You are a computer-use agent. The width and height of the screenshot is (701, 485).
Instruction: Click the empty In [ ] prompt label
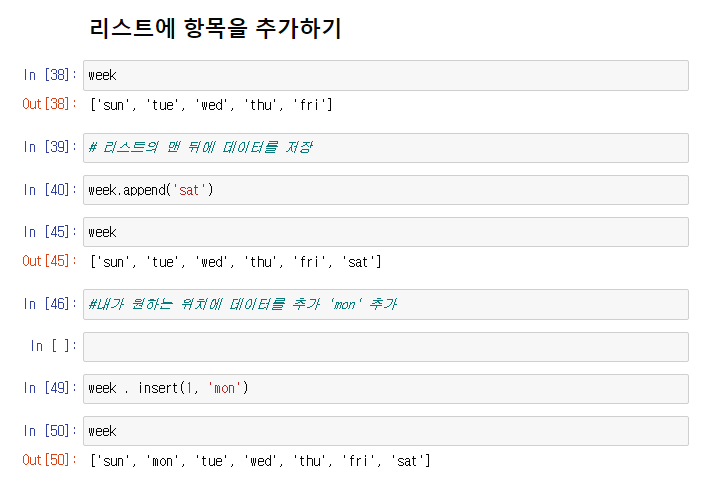(53, 346)
